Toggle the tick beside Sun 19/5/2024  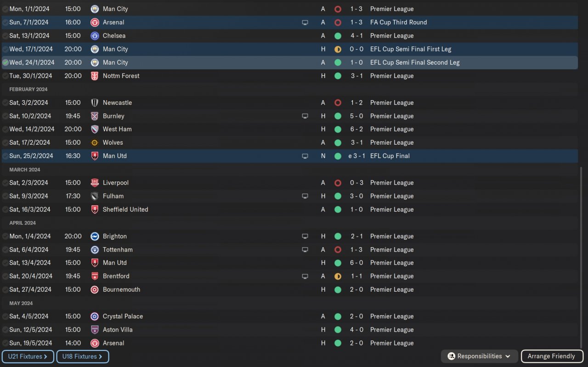click(5, 343)
